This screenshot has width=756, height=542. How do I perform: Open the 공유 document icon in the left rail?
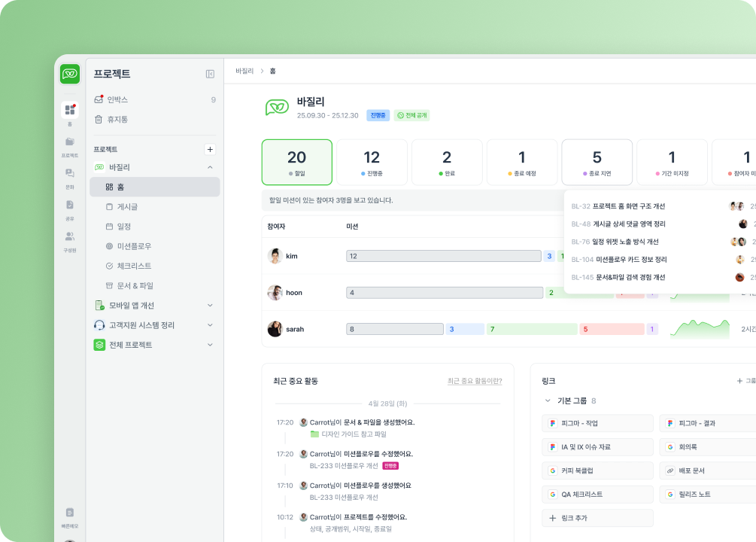pos(70,205)
